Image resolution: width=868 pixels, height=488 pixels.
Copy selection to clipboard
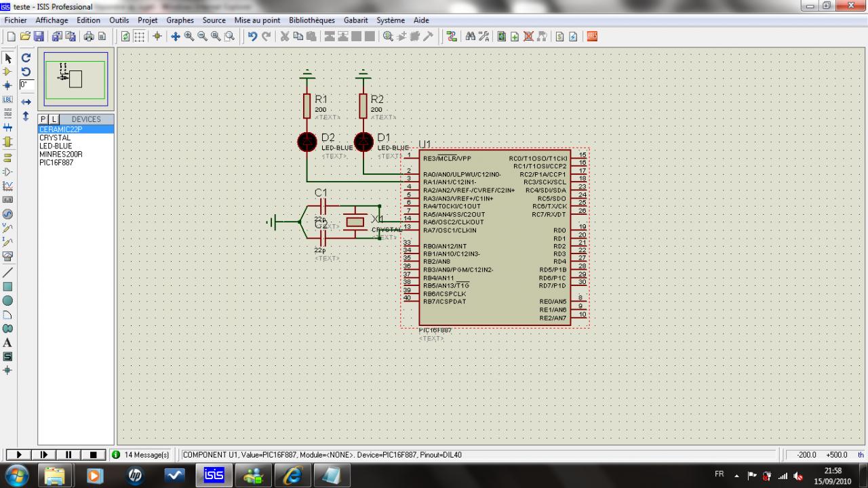click(298, 36)
